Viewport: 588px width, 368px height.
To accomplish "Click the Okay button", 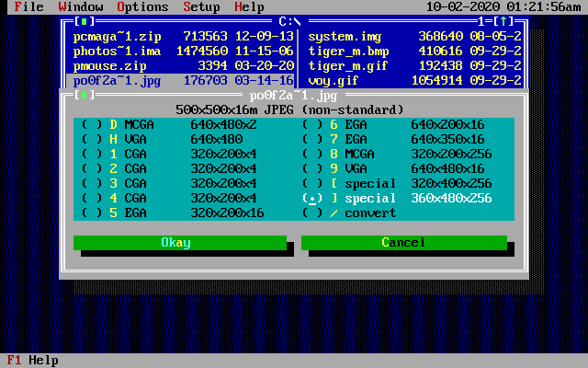I will (180, 243).
